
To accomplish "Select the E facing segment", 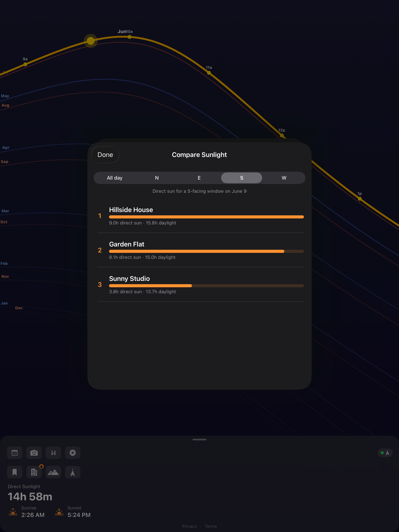I will pyautogui.click(x=199, y=178).
